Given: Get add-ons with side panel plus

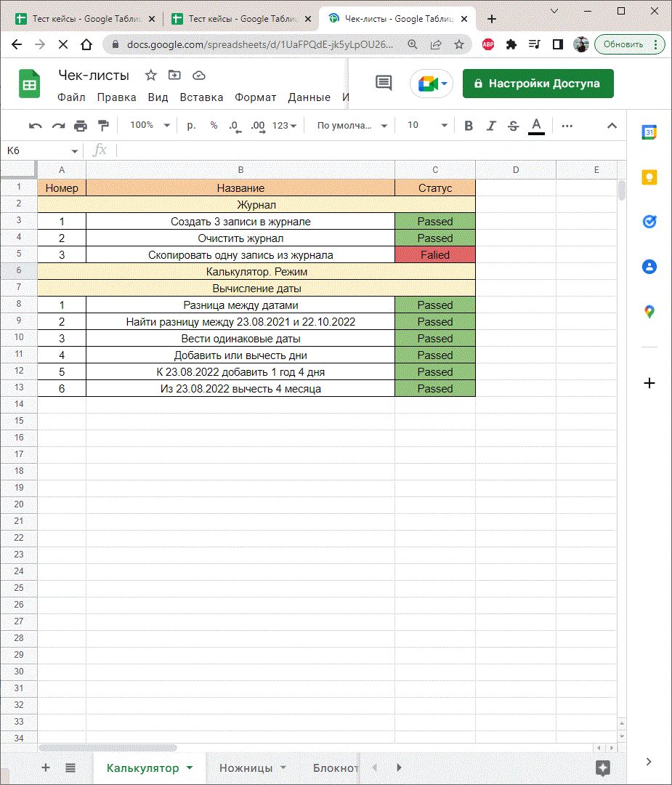Looking at the screenshot, I should pyautogui.click(x=649, y=383).
